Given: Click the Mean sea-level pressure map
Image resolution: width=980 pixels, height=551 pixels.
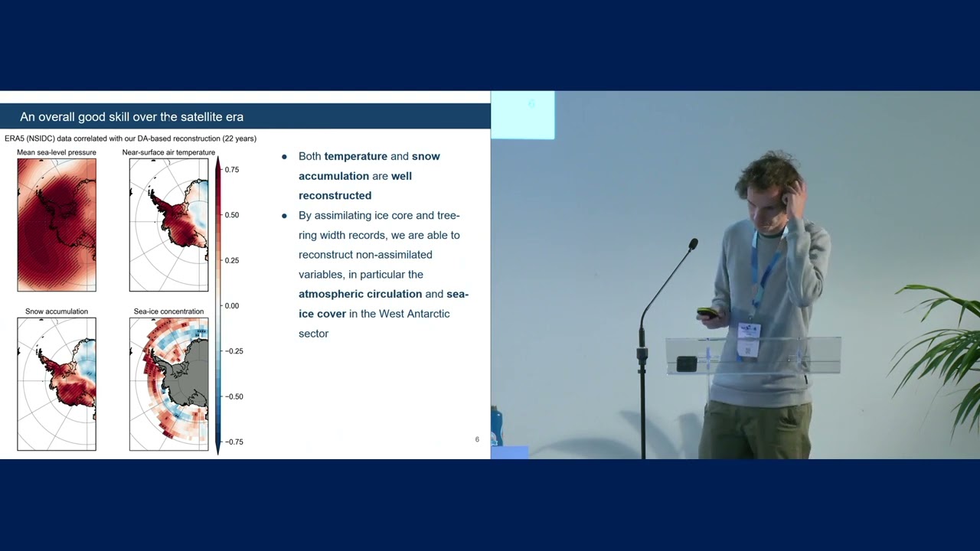Looking at the screenshot, I should tap(57, 225).
